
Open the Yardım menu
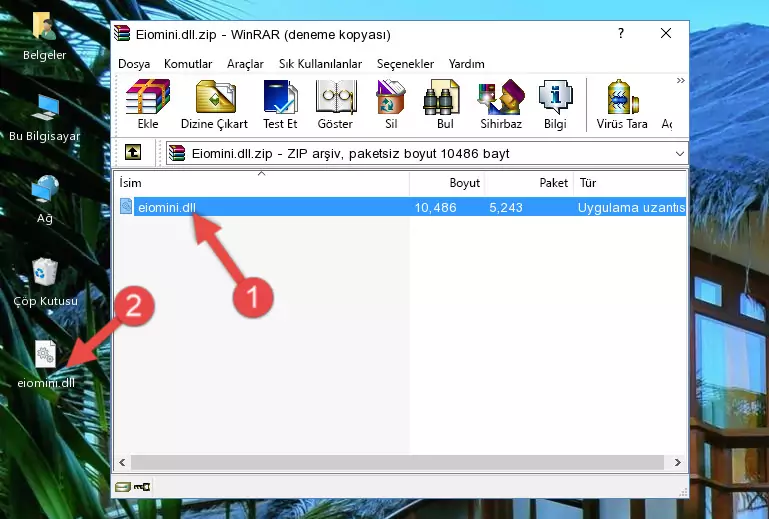pos(466,64)
